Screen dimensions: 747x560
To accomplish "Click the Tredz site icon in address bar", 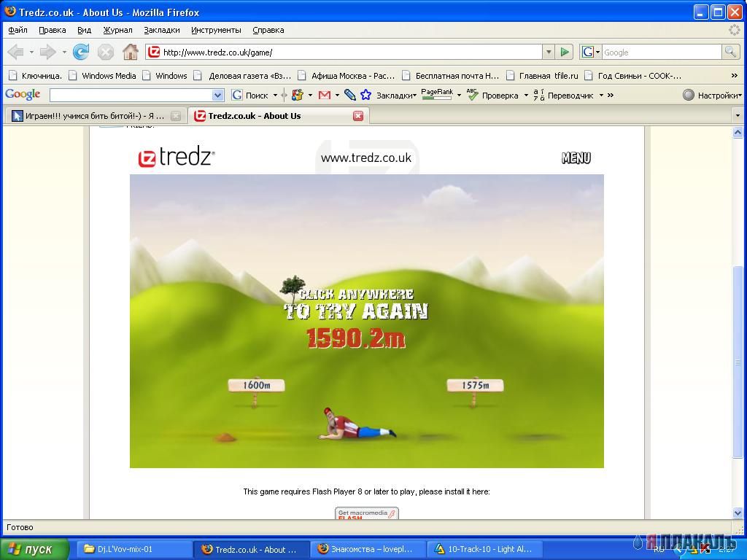I will (153, 52).
